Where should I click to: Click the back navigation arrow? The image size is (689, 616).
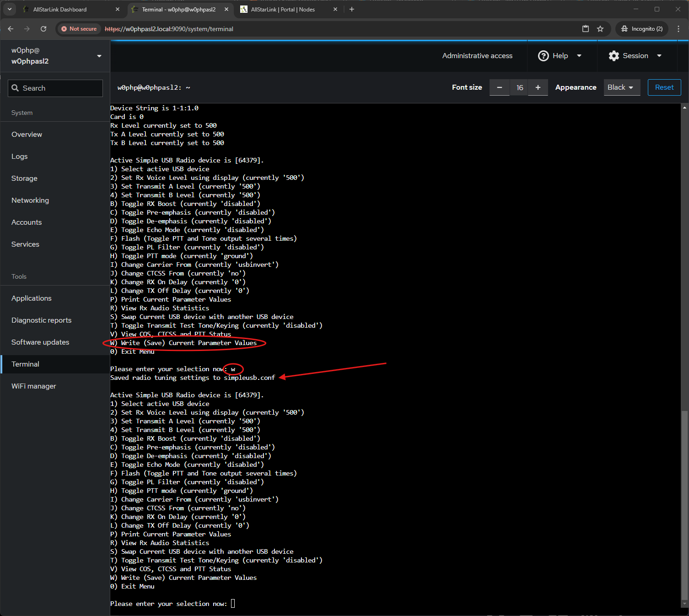[11, 29]
